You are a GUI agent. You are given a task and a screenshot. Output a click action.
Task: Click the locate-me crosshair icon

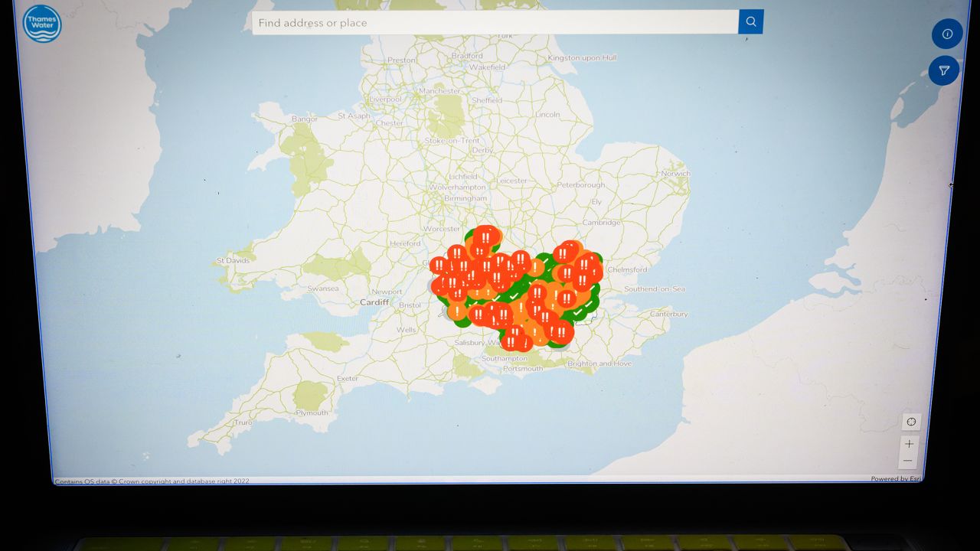click(911, 422)
